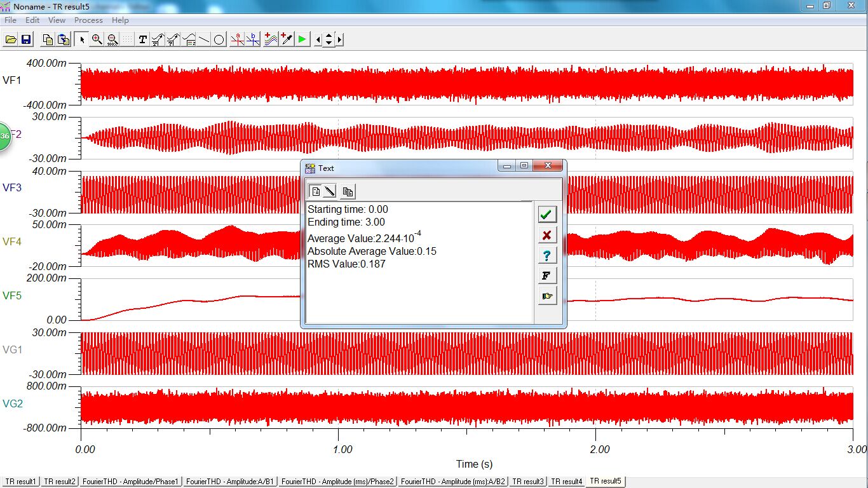Image resolution: width=868 pixels, height=488 pixels.
Task: Open the Help menu
Action: pos(120,20)
